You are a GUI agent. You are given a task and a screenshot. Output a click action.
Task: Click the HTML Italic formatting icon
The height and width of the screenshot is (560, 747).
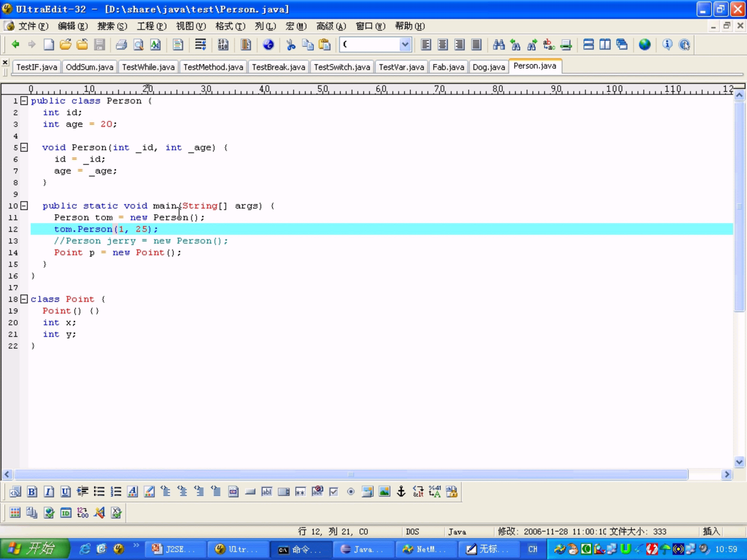(x=49, y=492)
